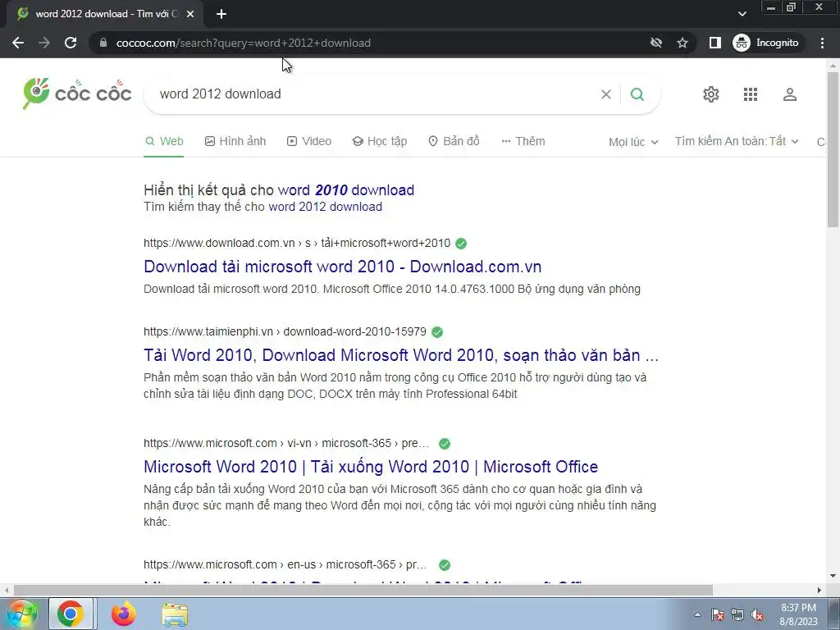Click the Incognito profile badge
840x630 pixels.
[x=766, y=43]
